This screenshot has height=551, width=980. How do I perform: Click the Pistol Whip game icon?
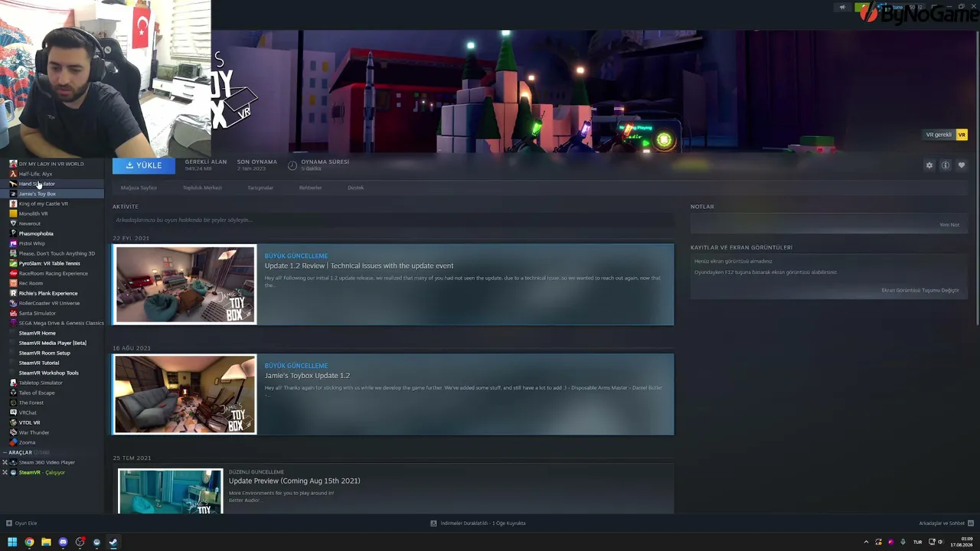point(13,243)
